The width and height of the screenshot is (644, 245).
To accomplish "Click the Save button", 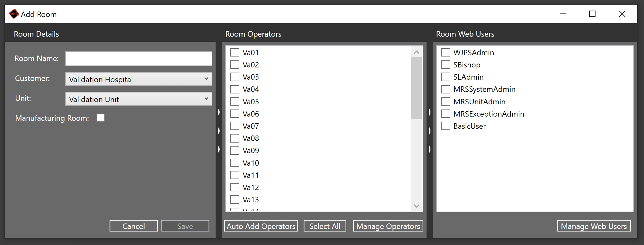I will tap(185, 226).
